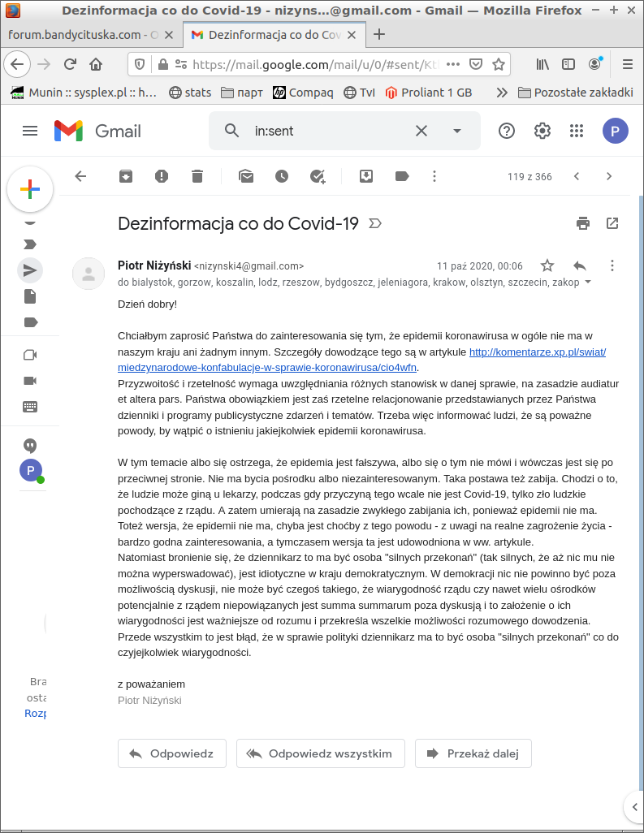The image size is (644, 833).
Task: Open Gmail support help icon
Action: [507, 131]
